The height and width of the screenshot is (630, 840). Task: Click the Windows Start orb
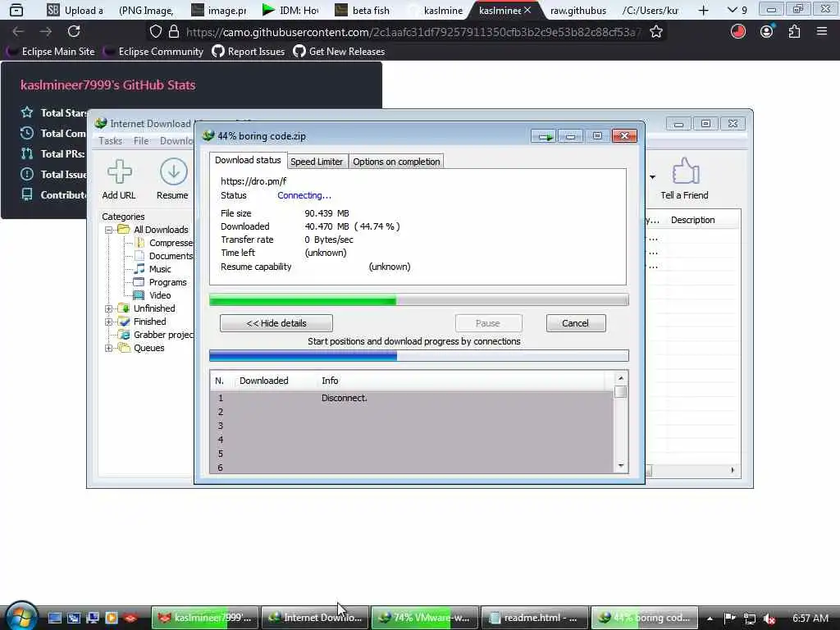coord(21,616)
